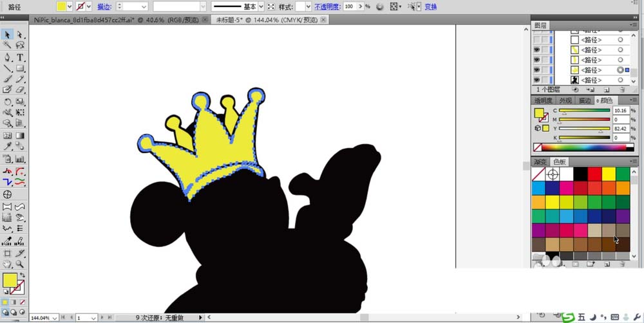Image resolution: width=644 pixels, height=323 pixels.
Task: Swap fill and stroke arrows in toolbox
Action: tap(22, 275)
